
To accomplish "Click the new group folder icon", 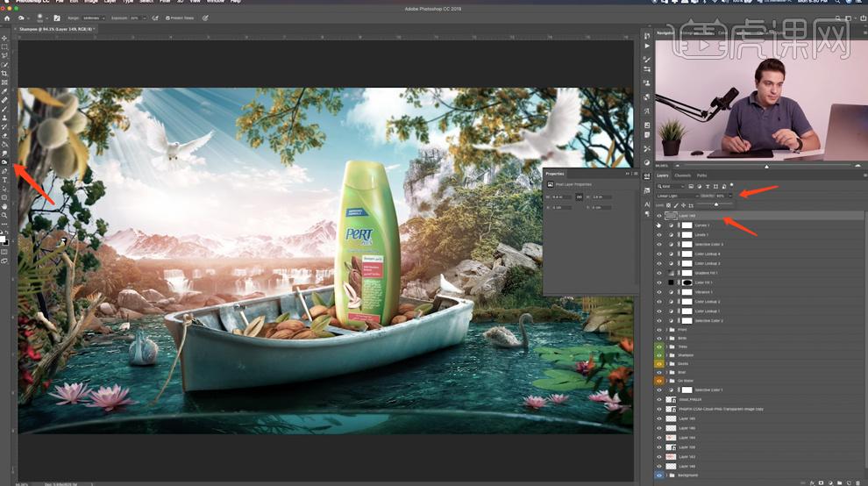I will [839, 482].
